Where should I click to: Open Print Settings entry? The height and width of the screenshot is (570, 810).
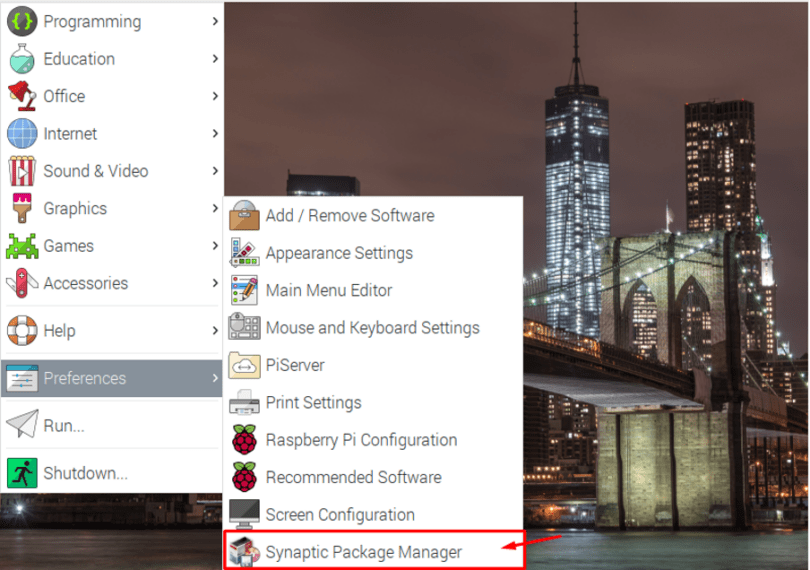373,402
